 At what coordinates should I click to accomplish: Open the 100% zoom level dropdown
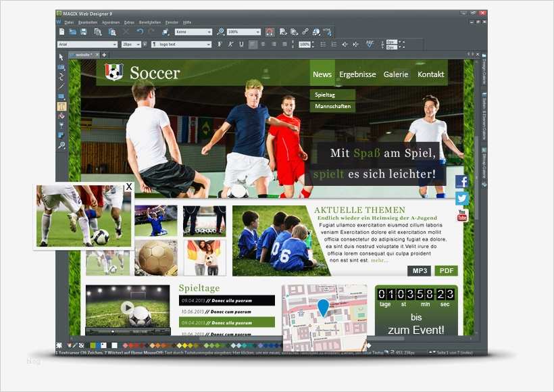coord(244,32)
